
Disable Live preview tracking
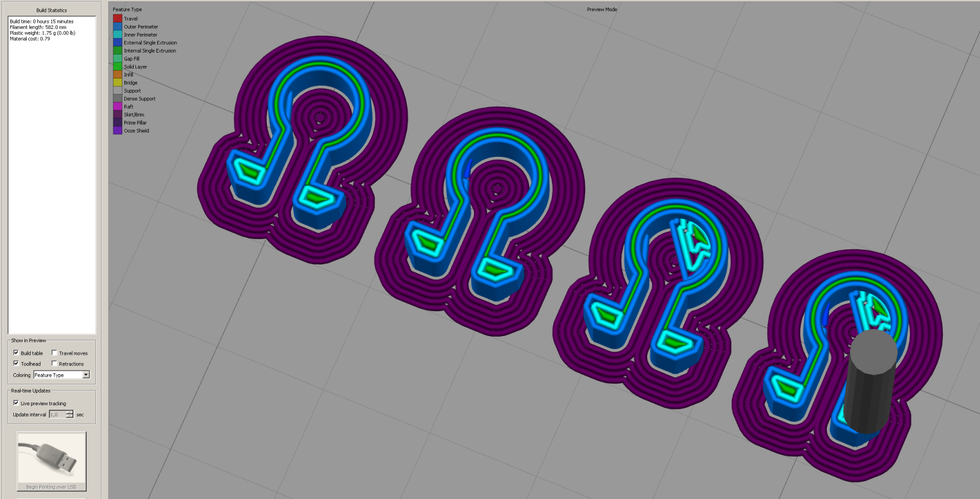point(16,403)
